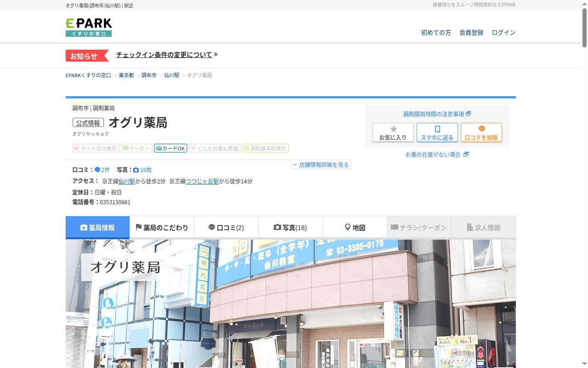Expand 店舗情報詳細を見る
Screen dimensions: 588x368
321,164
